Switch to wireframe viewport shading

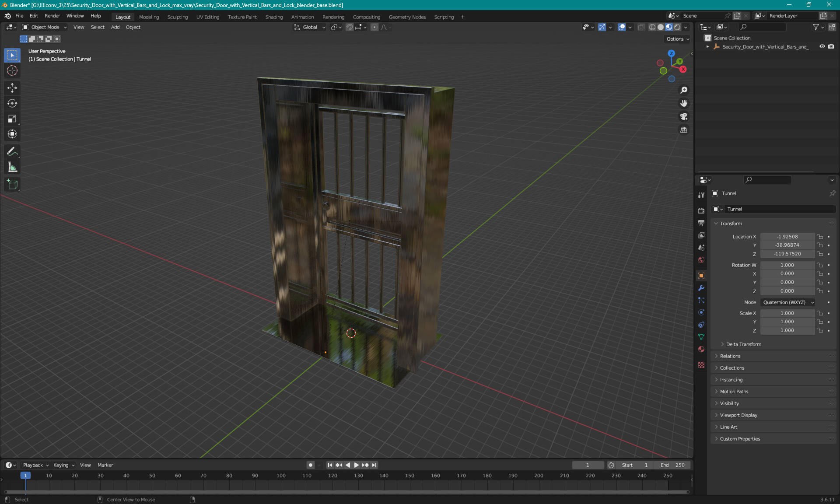pyautogui.click(x=652, y=27)
